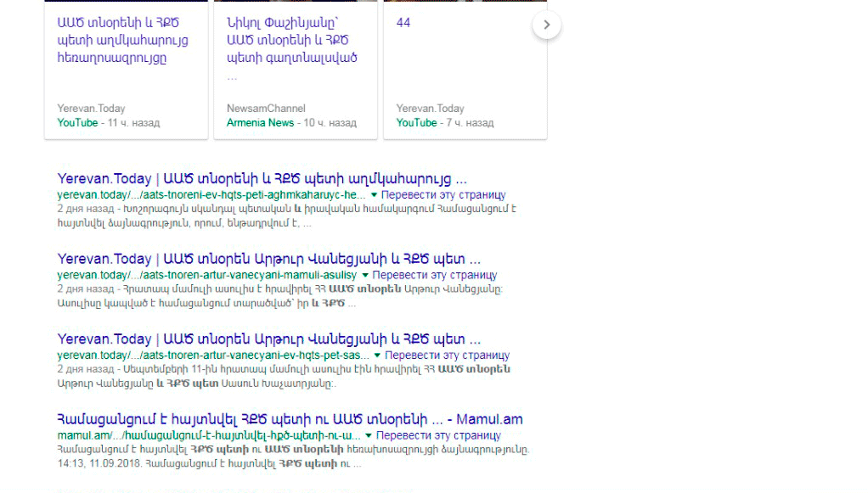Open the video card titled 44
This screenshot has width=868, height=493.
pos(403,23)
